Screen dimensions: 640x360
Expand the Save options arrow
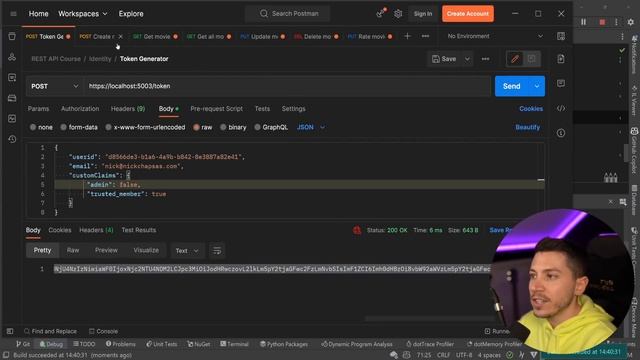pyautogui.click(x=467, y=59)
